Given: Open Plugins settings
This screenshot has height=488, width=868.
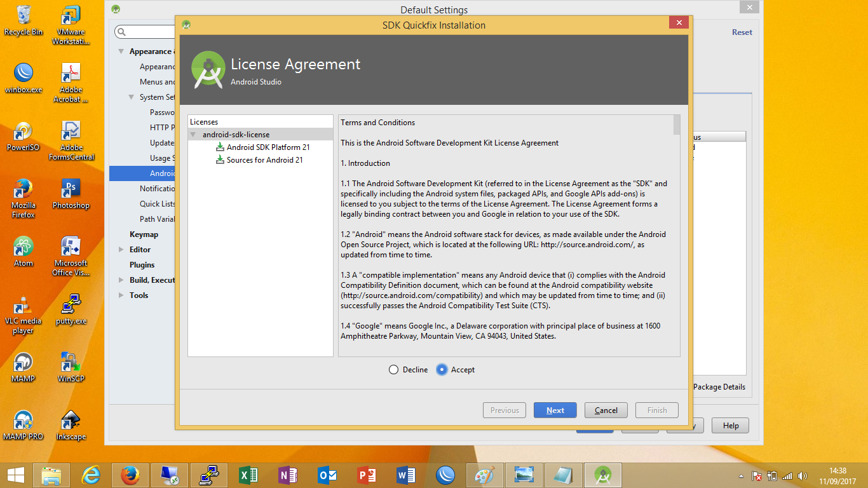Looking at the screenshot, I should pos(142,265).
